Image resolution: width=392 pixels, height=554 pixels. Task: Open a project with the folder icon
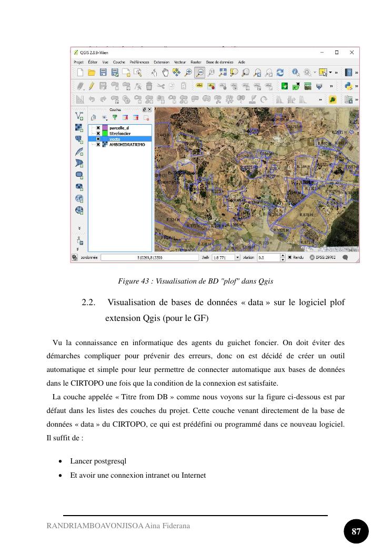92,73
